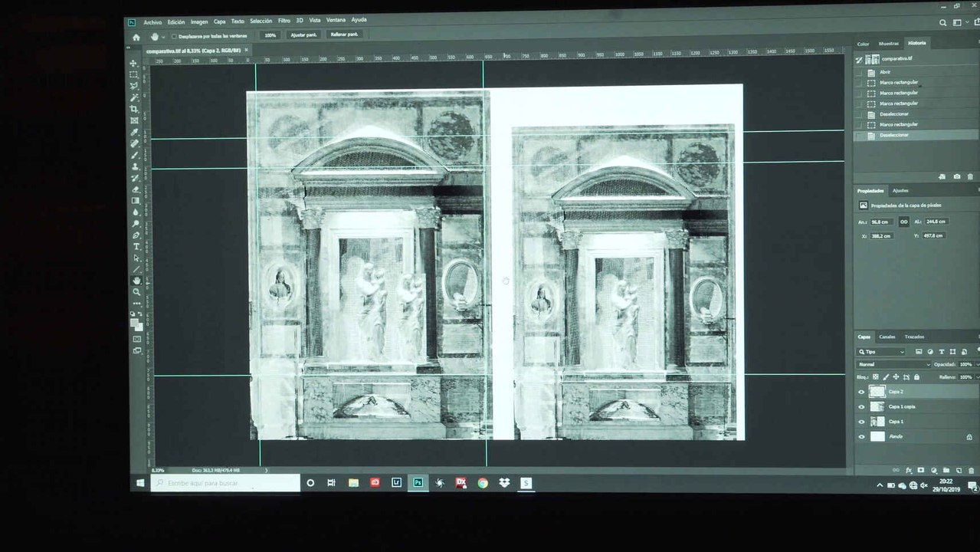
Task: Delete layer using trash icon
Action: pyautogui.click(x=971, y=470)
